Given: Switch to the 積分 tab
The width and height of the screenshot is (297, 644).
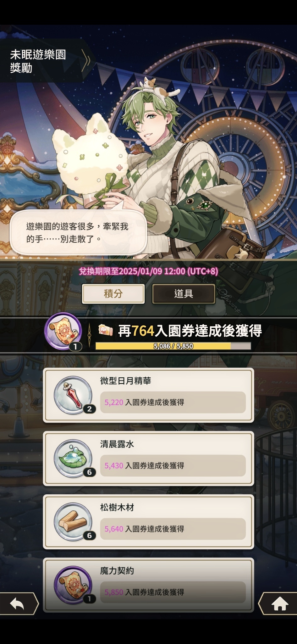Looking at the screenshot, I should coord(113,294).
